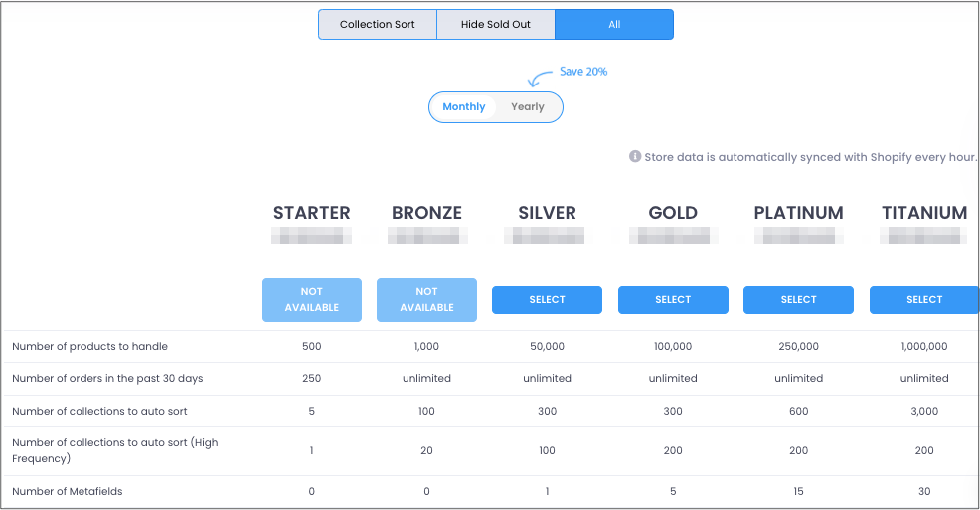Select the All plans tab

(x=614, y=25)
